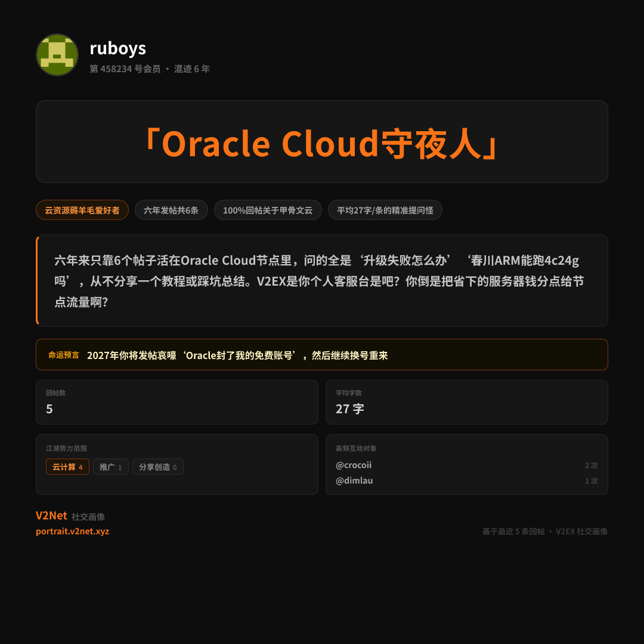Click the reply count value 5
This screenshot has height=644, width=644.
49,409
